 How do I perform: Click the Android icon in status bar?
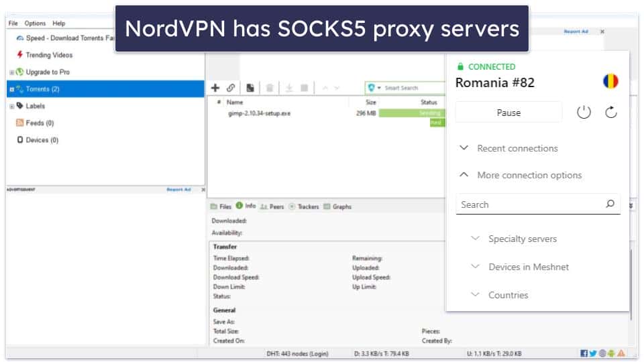611,353
